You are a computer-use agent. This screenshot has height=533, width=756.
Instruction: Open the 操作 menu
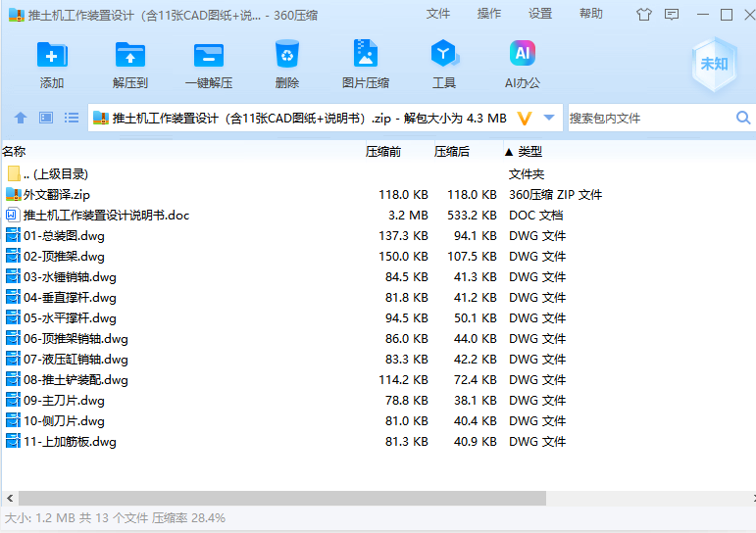[489, 14]
